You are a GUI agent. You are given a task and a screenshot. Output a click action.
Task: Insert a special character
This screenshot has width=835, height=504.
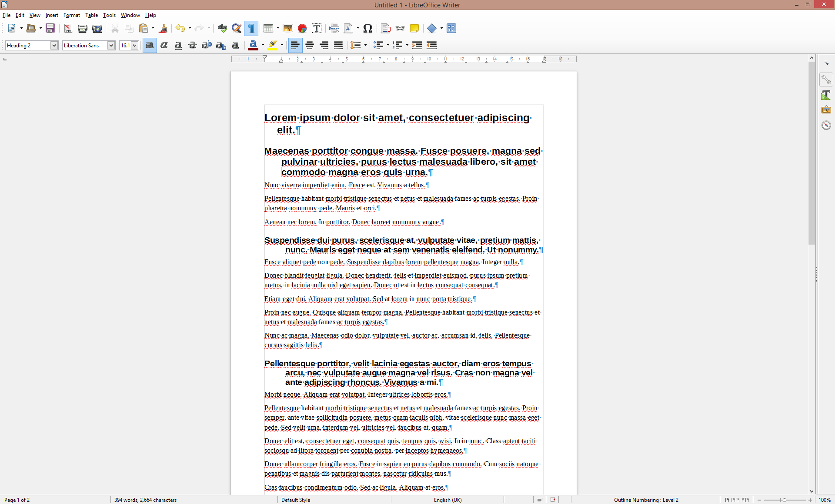(367, 28)
